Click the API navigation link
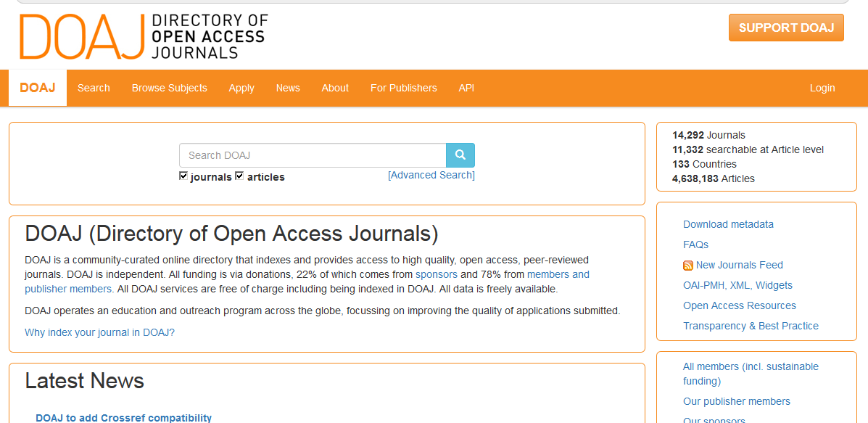Image resolution: width=868 pixels, height=423 pixels. coord(466,88)
